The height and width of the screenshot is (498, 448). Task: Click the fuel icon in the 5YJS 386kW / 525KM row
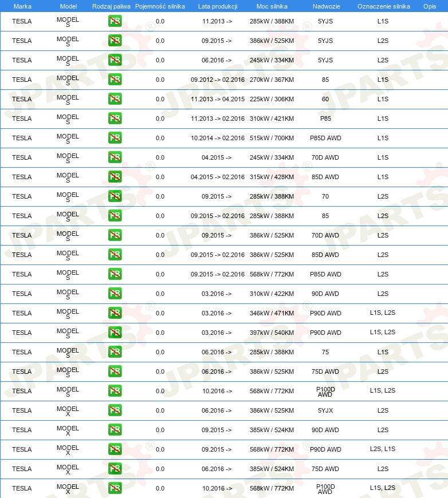point(115,41)
